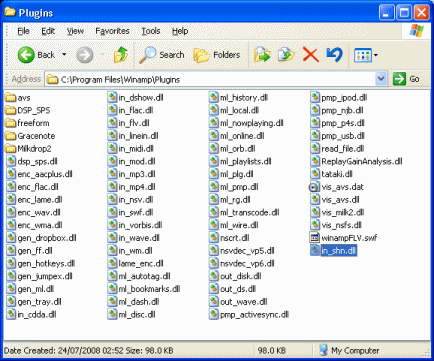
Task: Select file name lame_enc.dll
Action: coord(141,263)
